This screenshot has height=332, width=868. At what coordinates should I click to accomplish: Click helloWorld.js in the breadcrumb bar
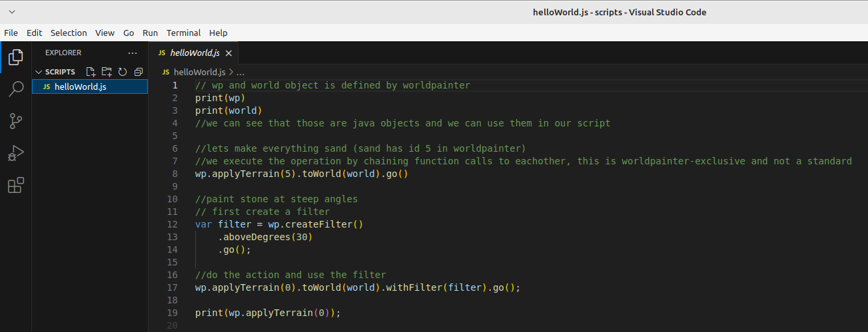tap(199, 72)
